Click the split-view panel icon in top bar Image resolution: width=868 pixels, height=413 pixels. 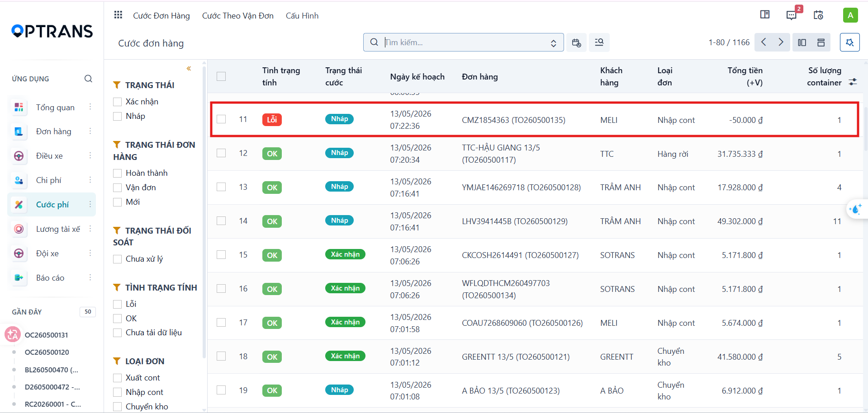(765, 14)
